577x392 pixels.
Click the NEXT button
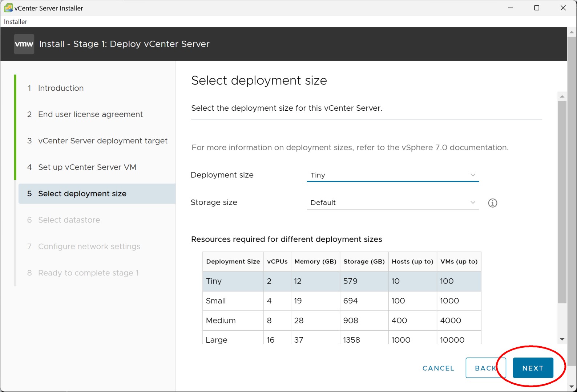(533, 368)
